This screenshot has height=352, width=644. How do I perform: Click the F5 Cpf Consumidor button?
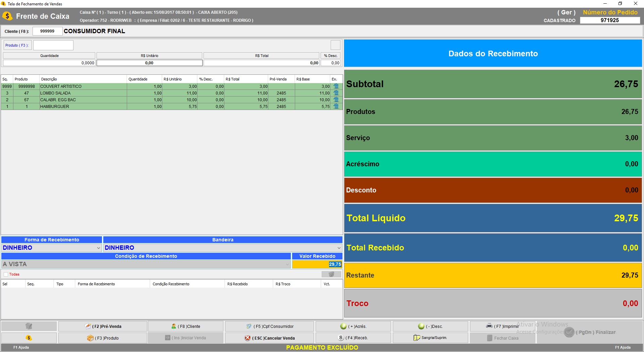(x=269, y=326)
